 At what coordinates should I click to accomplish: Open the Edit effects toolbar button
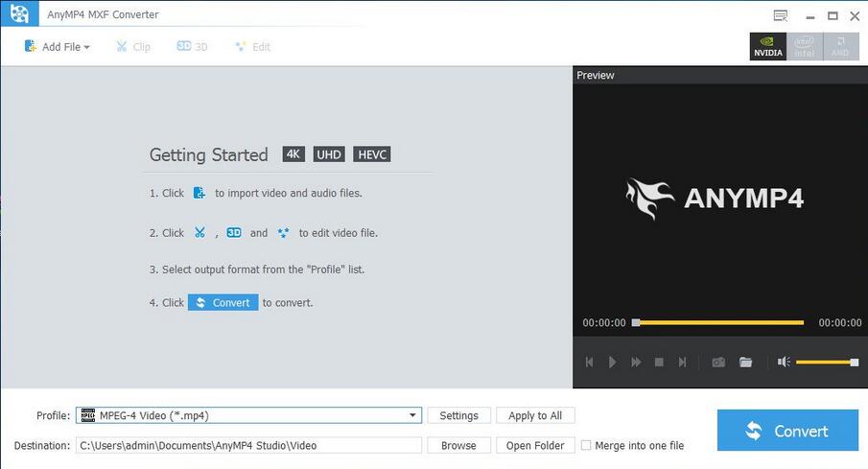[x=252, y=46]
